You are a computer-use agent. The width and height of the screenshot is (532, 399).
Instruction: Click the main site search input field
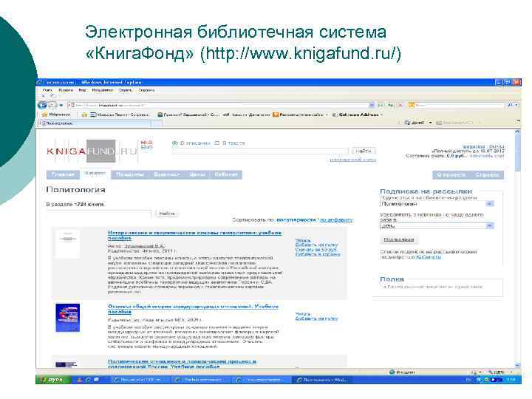[x=260, y=151]
